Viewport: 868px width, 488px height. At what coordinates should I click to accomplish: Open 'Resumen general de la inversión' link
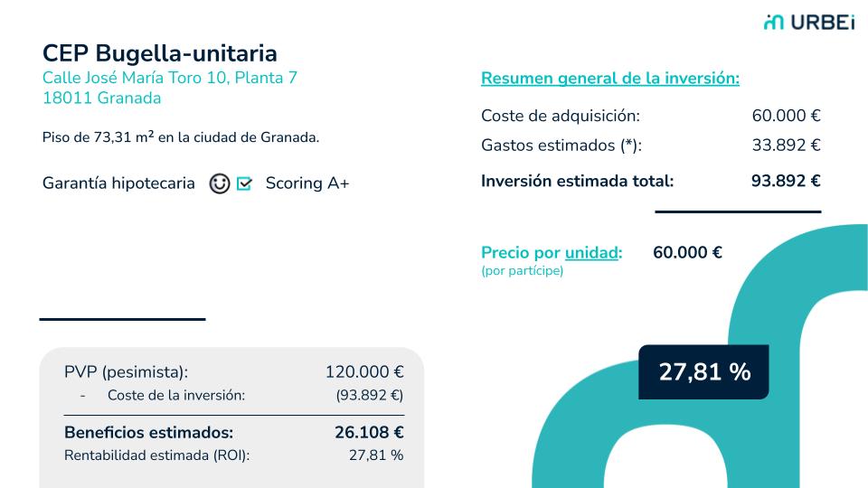point(610,78)
